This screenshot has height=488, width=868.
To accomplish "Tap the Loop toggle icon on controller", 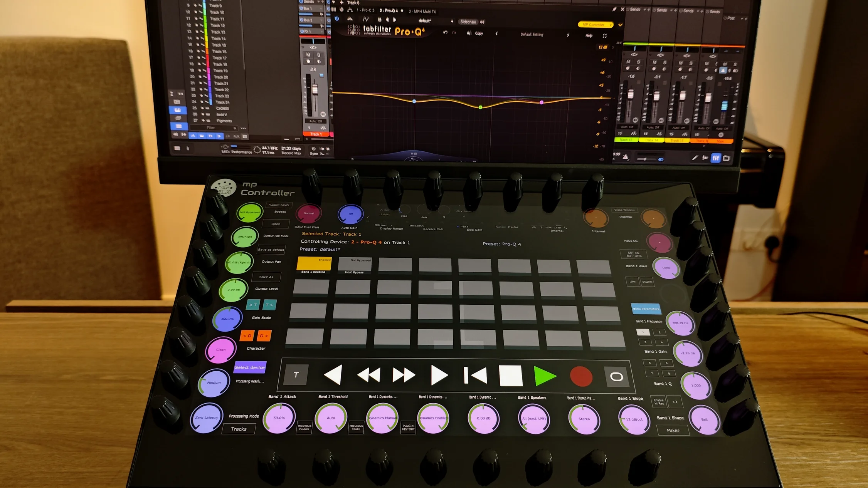I will tap(616, 377).
